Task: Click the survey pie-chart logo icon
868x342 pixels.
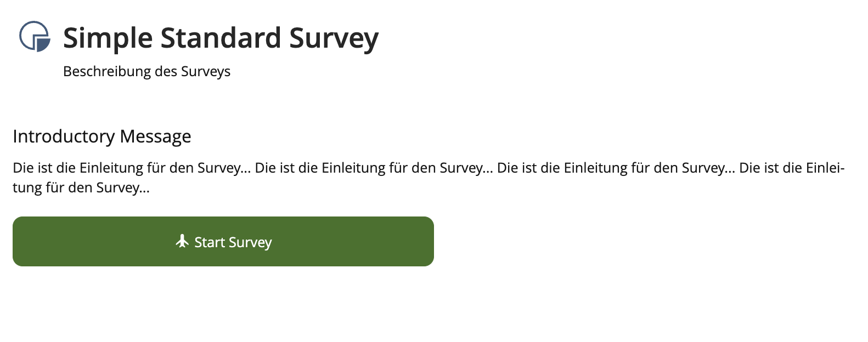Action: pyautogui.click(x=35, y=37)
